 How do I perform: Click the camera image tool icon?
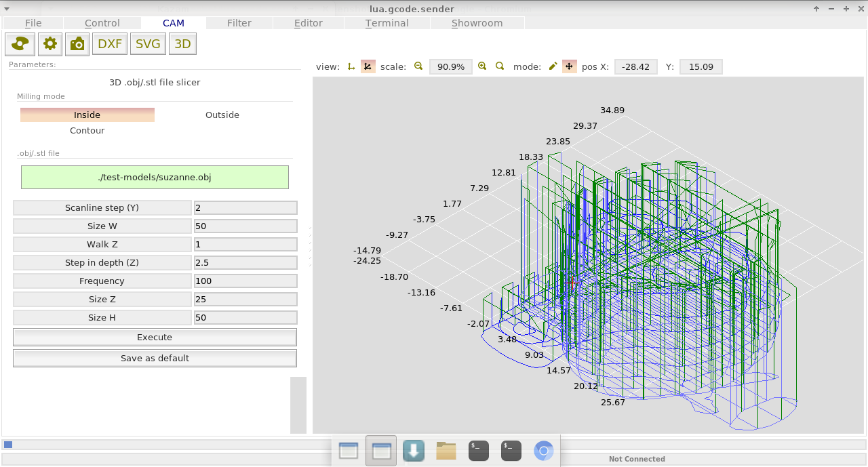point(77,44)
